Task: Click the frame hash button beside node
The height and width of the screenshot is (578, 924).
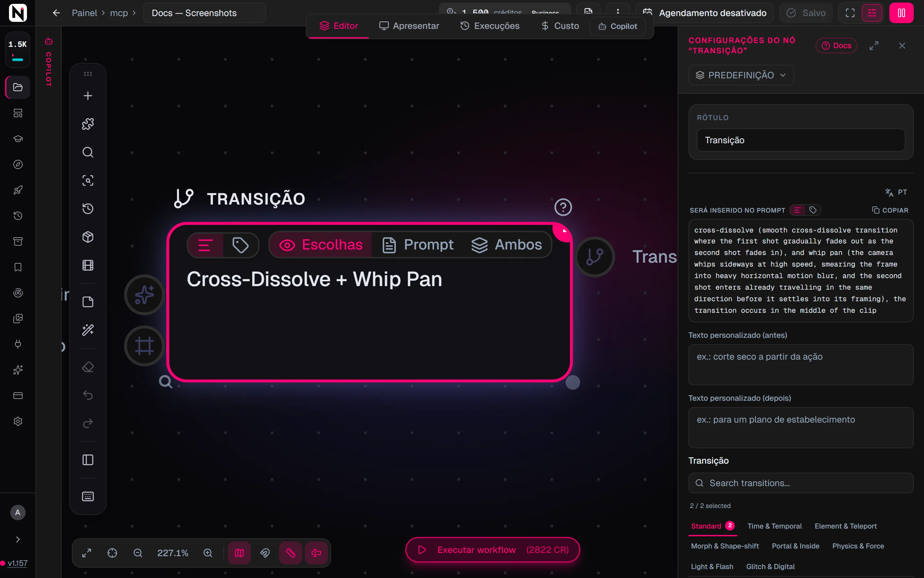Action: (144, 346)
